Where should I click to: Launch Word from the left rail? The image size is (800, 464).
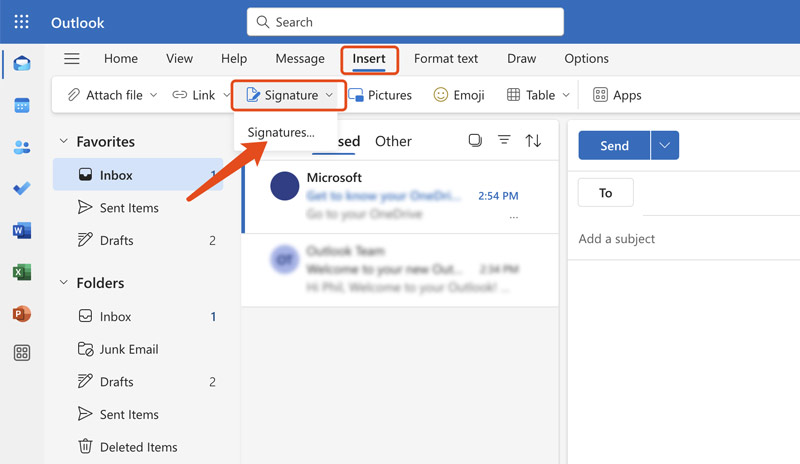click(22, 230)
